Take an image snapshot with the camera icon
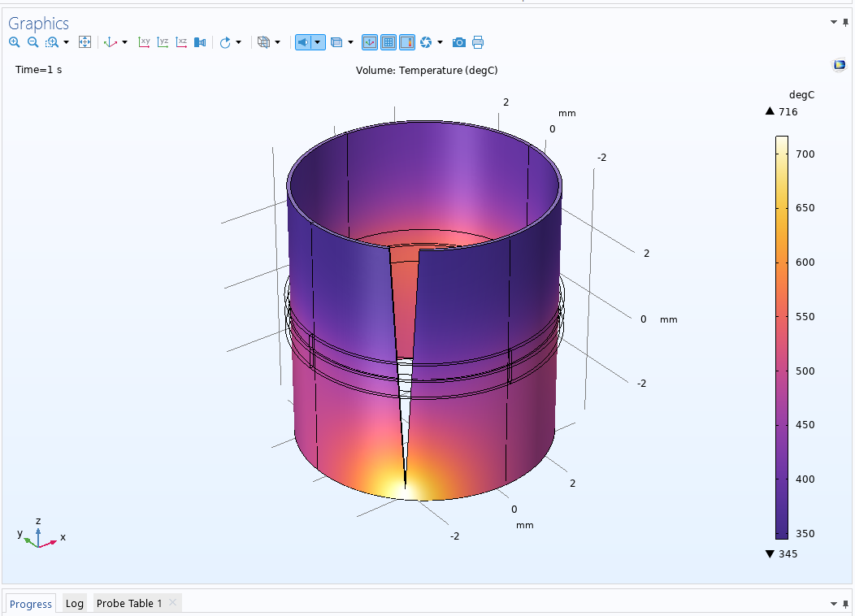Image resolution: width=855 pixels, height=616 pixels. click(x=459, y=42)
